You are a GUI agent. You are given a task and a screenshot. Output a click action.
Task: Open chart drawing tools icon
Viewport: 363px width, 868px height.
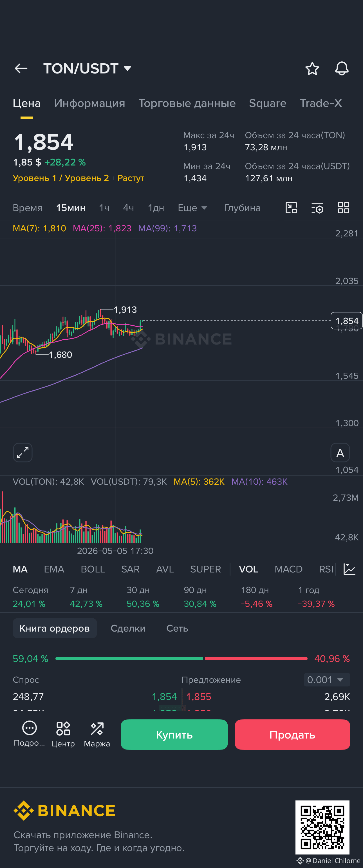291,208
